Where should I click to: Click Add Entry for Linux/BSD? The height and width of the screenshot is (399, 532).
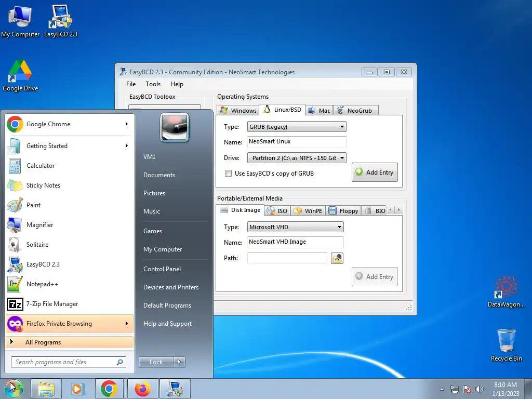[x=375, y=172]
